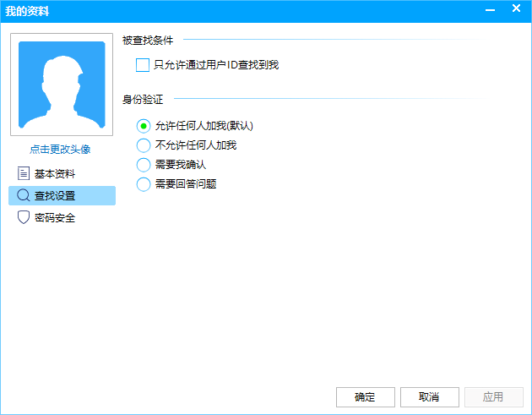The height and width of the screenshot is (415, 532).
Task: Pick the 需要回答问题 radio option
Action: click(144, 184)
